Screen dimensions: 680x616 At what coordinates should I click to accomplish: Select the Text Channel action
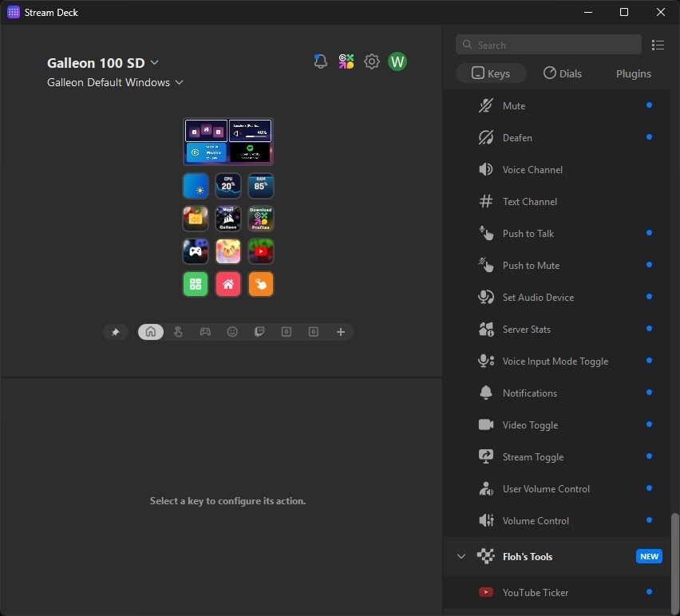tap(557, 202)
